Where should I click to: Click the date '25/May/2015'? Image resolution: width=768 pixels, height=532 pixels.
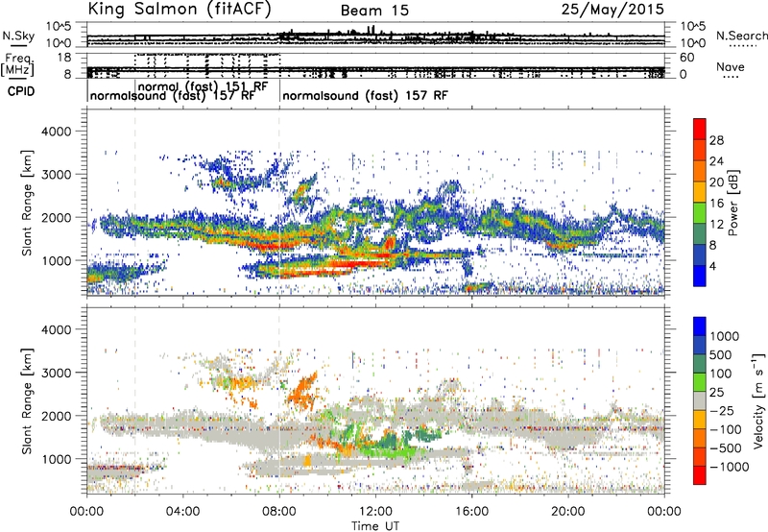pos(612,9)
